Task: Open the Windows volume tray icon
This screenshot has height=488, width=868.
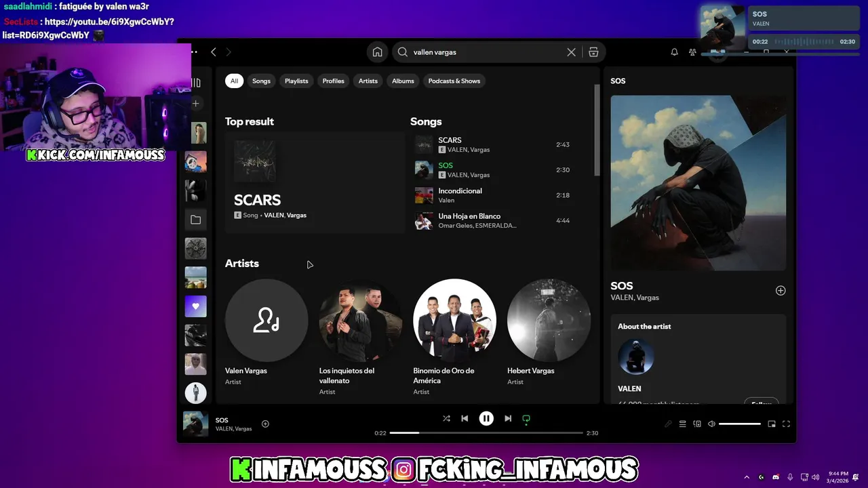Action: point(815,477)
